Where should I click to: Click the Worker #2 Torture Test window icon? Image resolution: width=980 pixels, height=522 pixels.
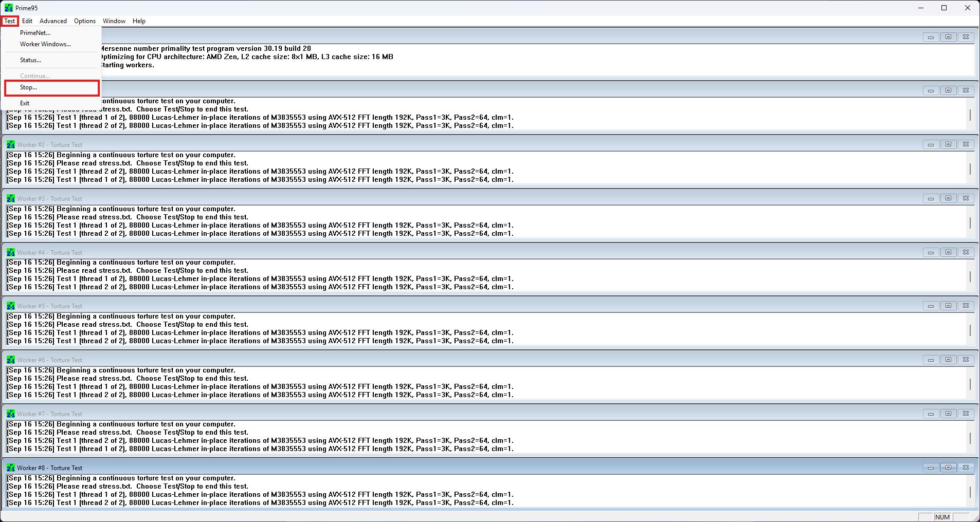click(11, 145)
